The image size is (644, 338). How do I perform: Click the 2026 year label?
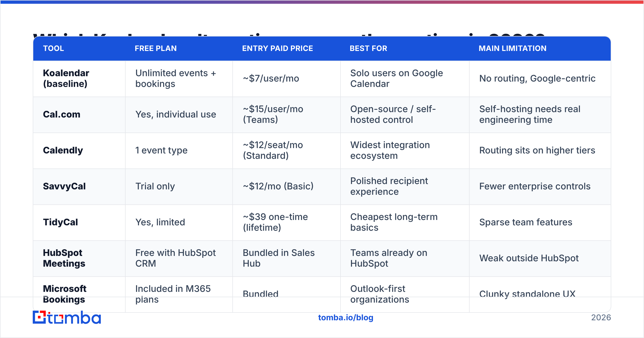pos(601,318)
